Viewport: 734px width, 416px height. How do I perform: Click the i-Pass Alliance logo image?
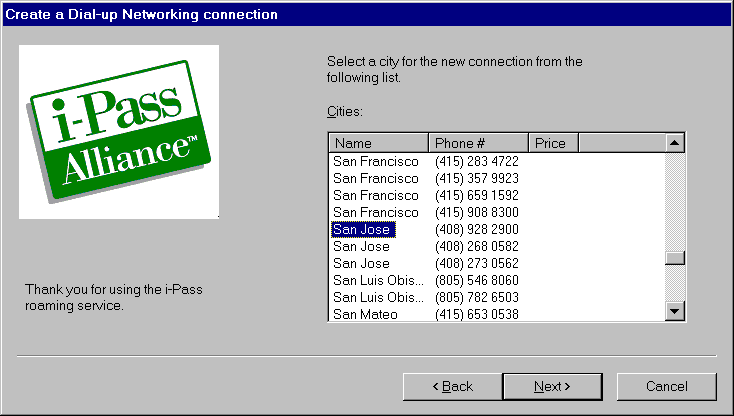pos(119,131)
